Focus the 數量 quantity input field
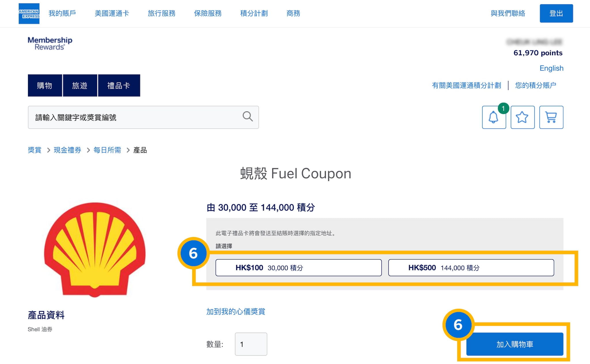The height and width of the screenshot is (364, 590). pos(251,344)
